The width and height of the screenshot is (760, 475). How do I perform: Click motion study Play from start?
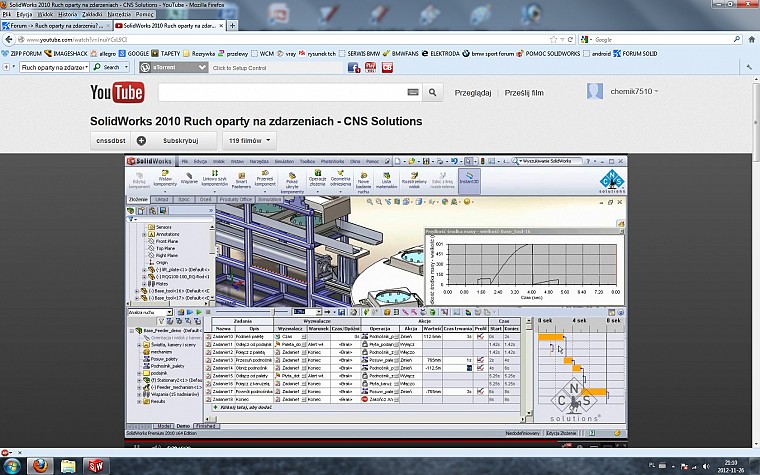190,312
